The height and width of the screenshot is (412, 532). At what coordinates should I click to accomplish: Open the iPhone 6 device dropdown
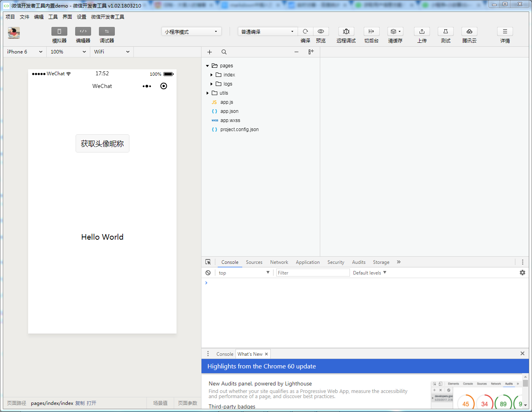[25, 52]
